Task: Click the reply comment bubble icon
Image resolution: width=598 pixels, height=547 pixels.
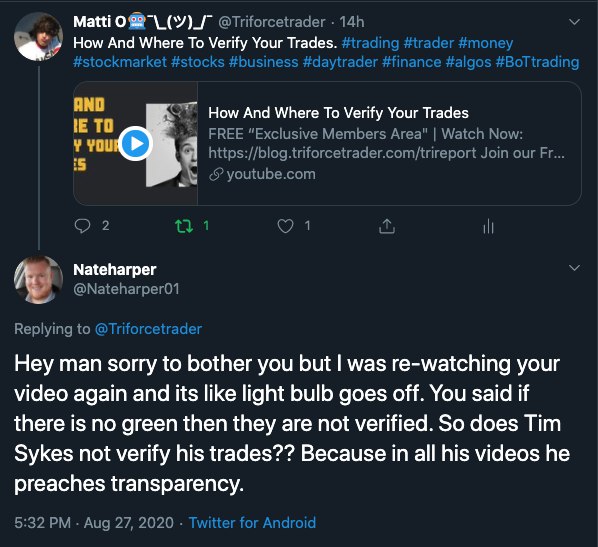Action: pyautogui.click(x=82, y=226)
